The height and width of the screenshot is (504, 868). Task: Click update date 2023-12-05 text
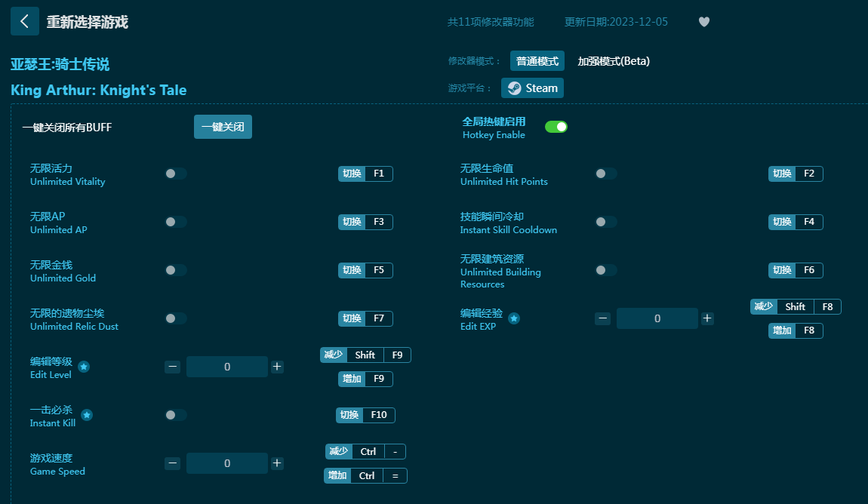[616, 22]
